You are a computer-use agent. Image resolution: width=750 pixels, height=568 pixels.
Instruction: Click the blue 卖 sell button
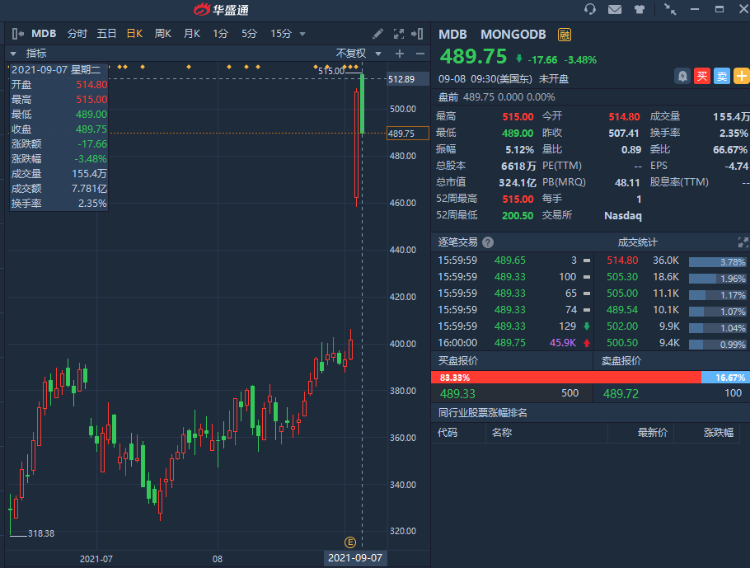722,75
